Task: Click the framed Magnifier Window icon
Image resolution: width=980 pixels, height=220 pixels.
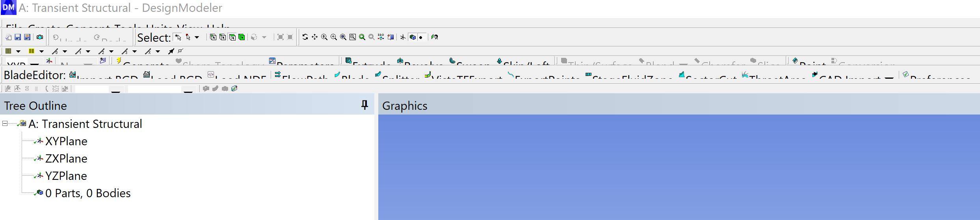Action: [353, 37]
